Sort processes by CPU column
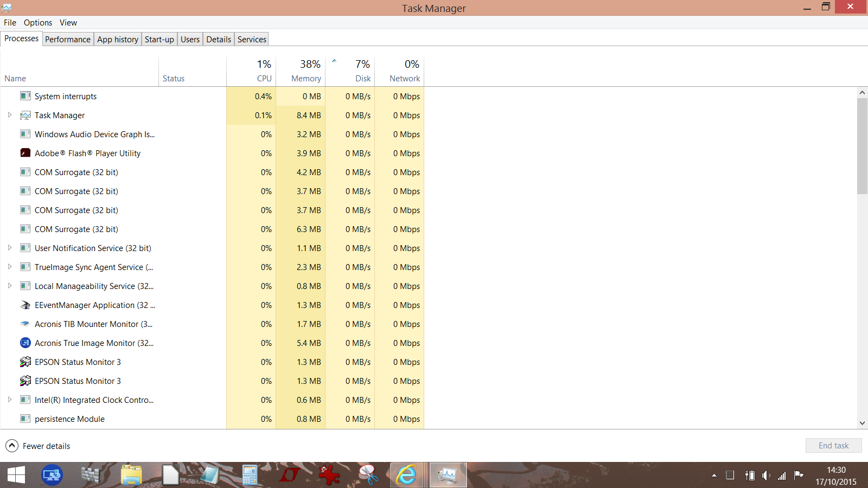Screen dimensions: 868x488 251,72
